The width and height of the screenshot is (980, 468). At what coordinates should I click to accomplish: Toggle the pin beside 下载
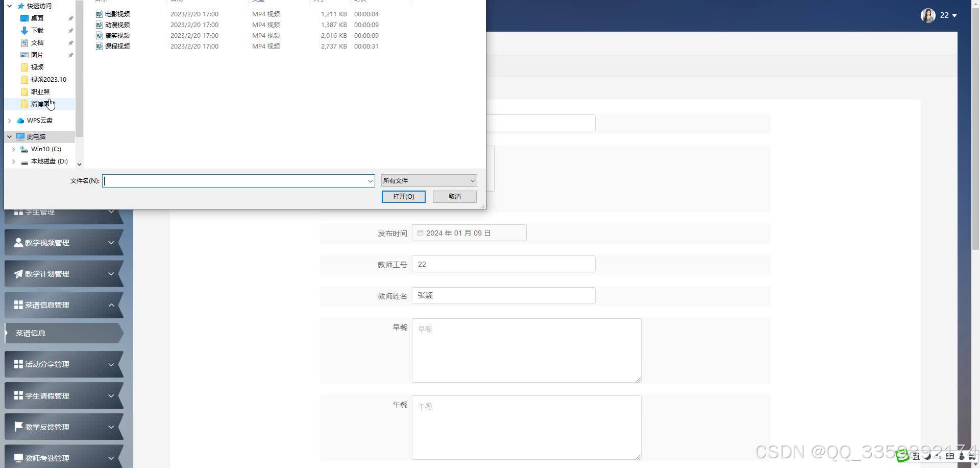click(x=71, y=31)
